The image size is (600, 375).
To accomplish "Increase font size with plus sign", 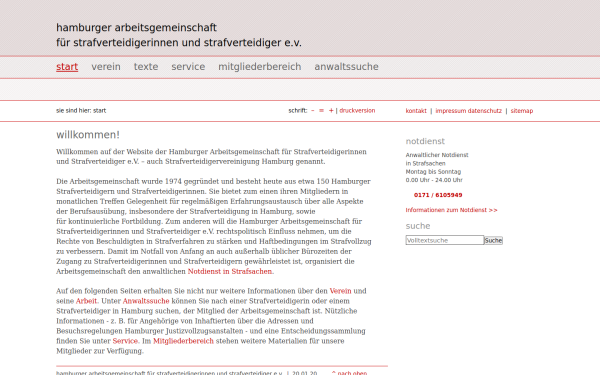I will pyautogui.click(x=331, y=111).
